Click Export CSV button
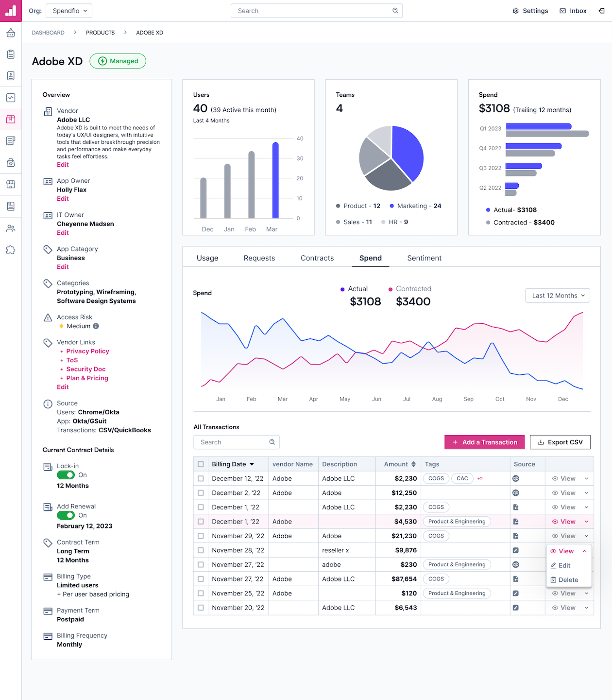The width and height of the screenshot is (612, 700). click(x=560, y=442)
